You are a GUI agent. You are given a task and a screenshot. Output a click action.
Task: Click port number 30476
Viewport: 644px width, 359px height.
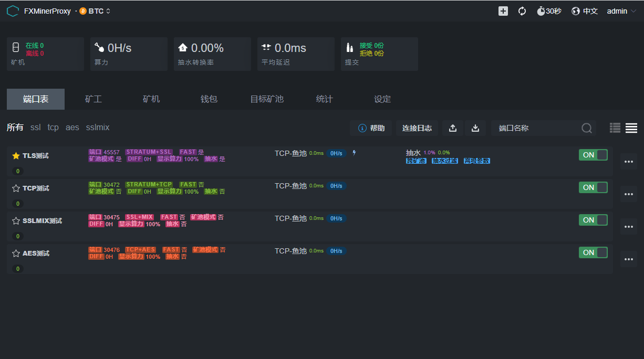pos(111,250)
